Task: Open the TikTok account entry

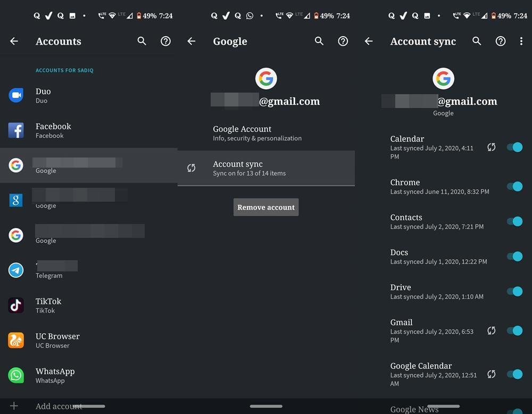Action: pyautogui.click(x=88, y=305)
